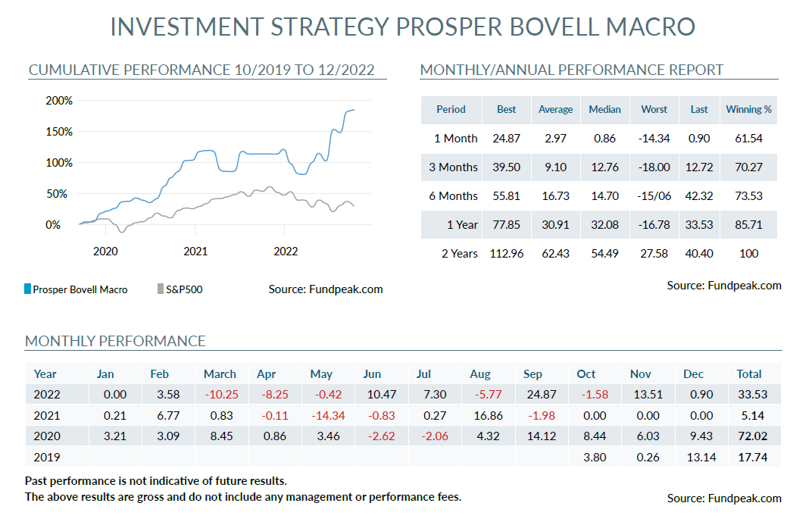Click the Period column header
The height and width of the screenshot is (525, 812).
451,109
